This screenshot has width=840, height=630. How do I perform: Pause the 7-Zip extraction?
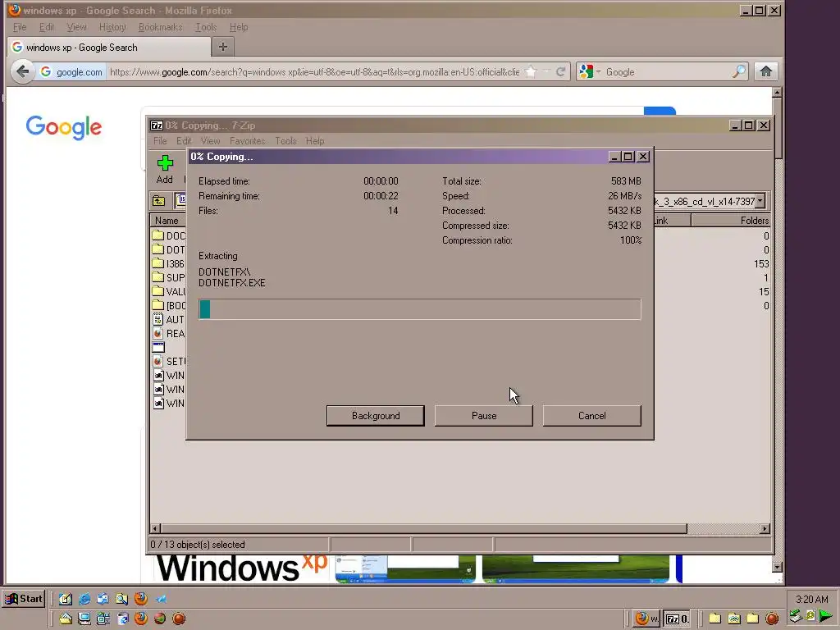[484, 416]
